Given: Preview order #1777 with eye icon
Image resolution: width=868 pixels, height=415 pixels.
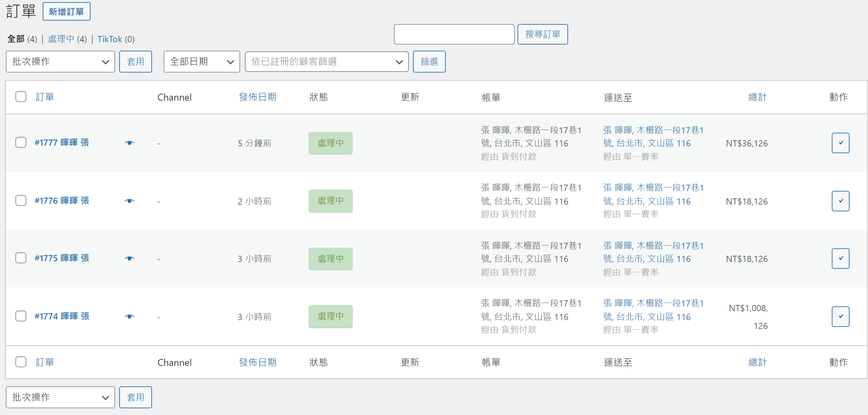Looking at the screenshot, I should (129, 143).
